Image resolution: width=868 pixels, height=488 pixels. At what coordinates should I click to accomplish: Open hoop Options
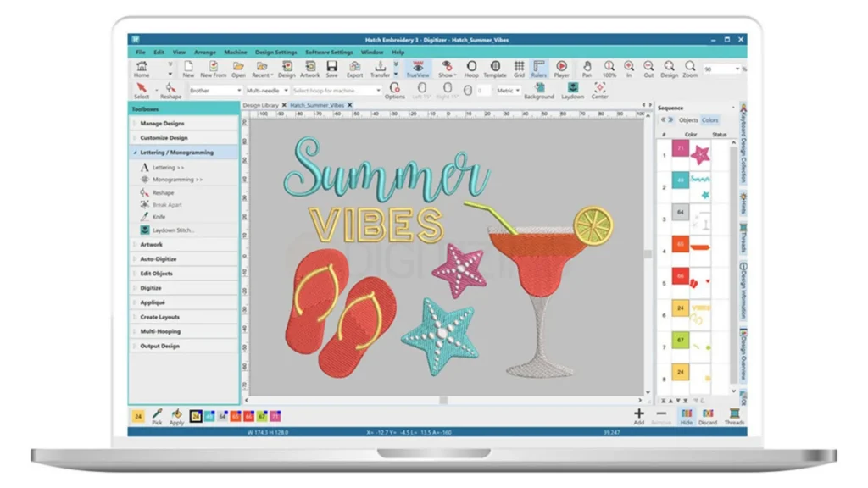tap(395, 90)
